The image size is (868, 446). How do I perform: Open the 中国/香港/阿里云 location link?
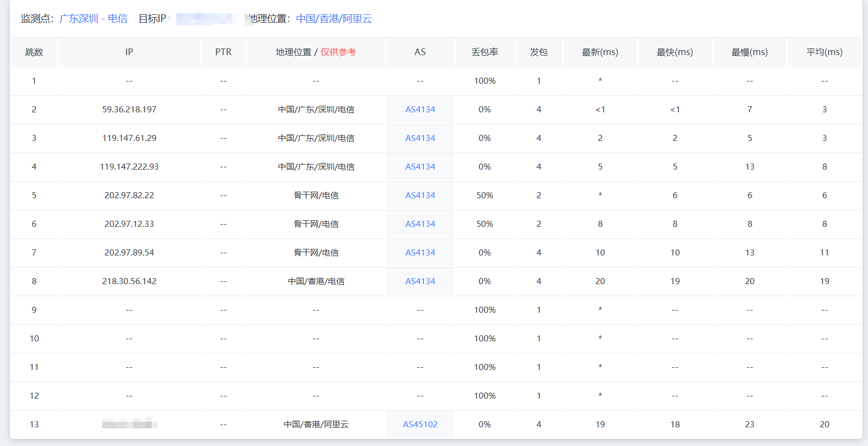334,19
